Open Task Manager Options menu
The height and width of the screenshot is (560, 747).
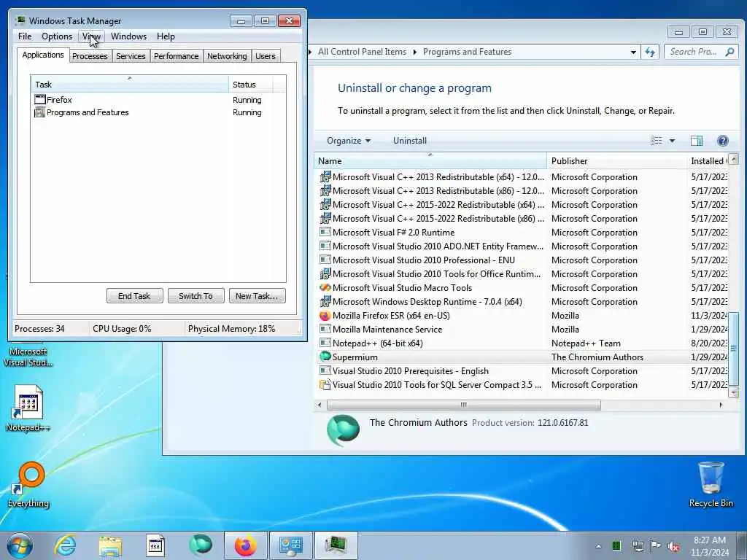57,36
